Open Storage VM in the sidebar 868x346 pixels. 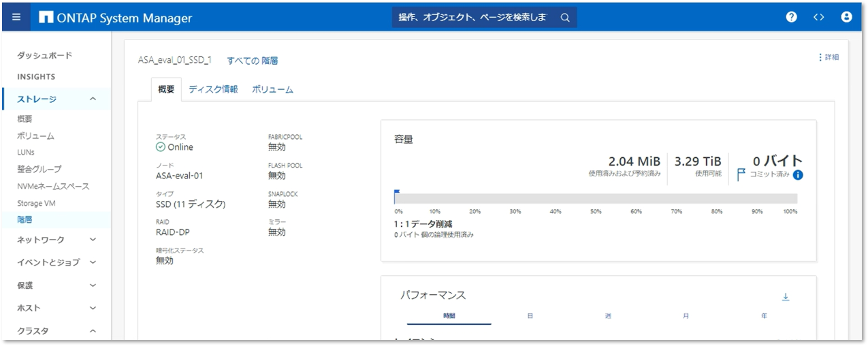point(35,203)
